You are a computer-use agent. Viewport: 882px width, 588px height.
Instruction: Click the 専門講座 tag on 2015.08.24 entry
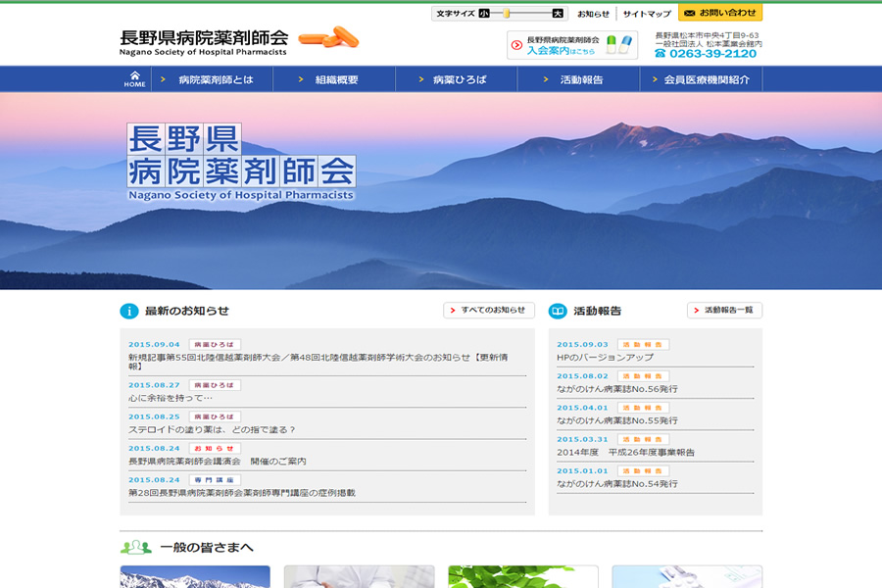[215, 479]
